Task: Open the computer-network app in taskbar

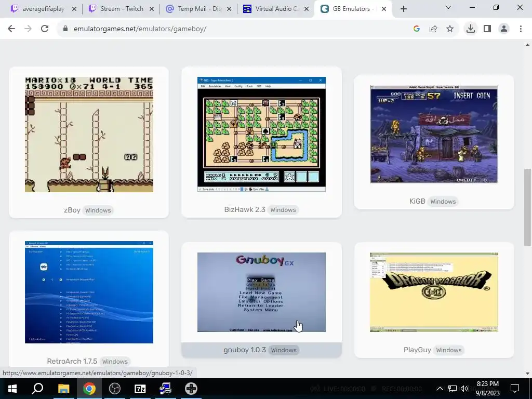Action: (166, 389)
